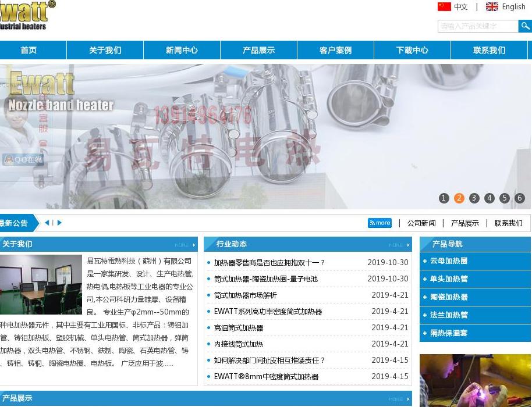532x407 pixels.
Task: Click the previous announcement arrow
Action: pos(47,223)
